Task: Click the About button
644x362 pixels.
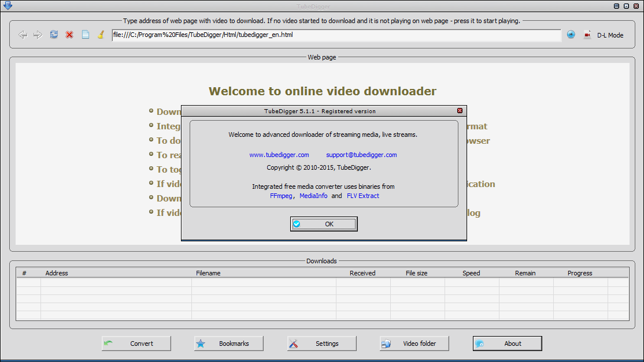Action: click(507, 344)
